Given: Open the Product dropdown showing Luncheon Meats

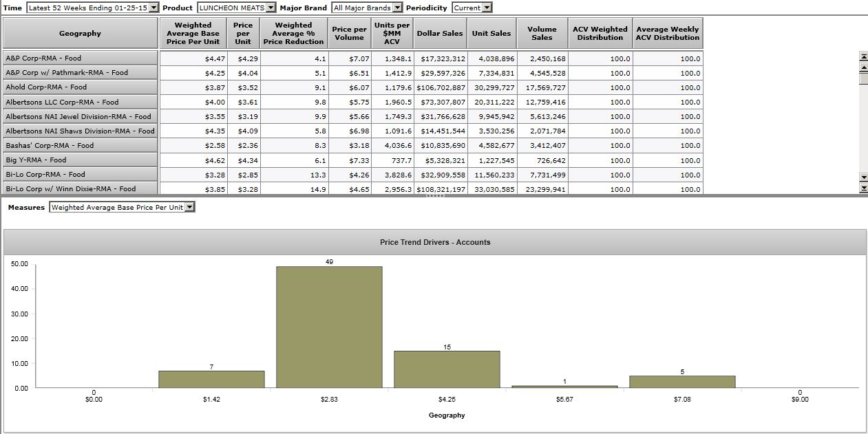Looking at the screenshot, I should pos(236,8).
